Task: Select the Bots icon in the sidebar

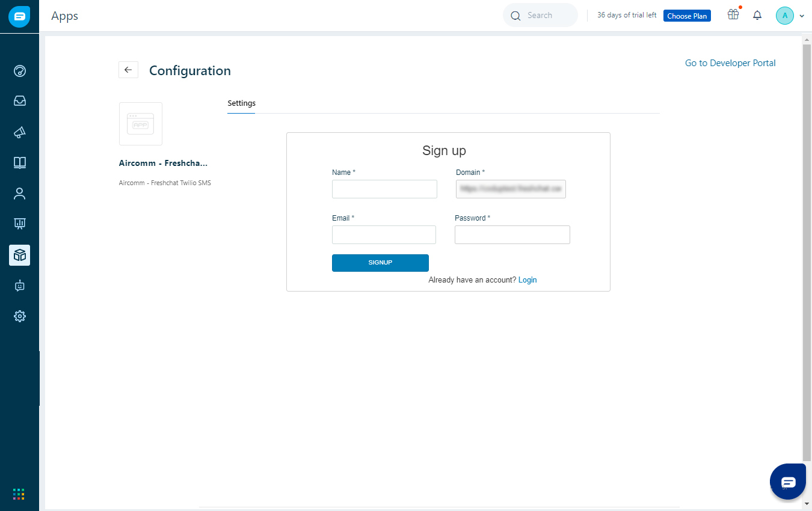Action: (x=19, y=286)
